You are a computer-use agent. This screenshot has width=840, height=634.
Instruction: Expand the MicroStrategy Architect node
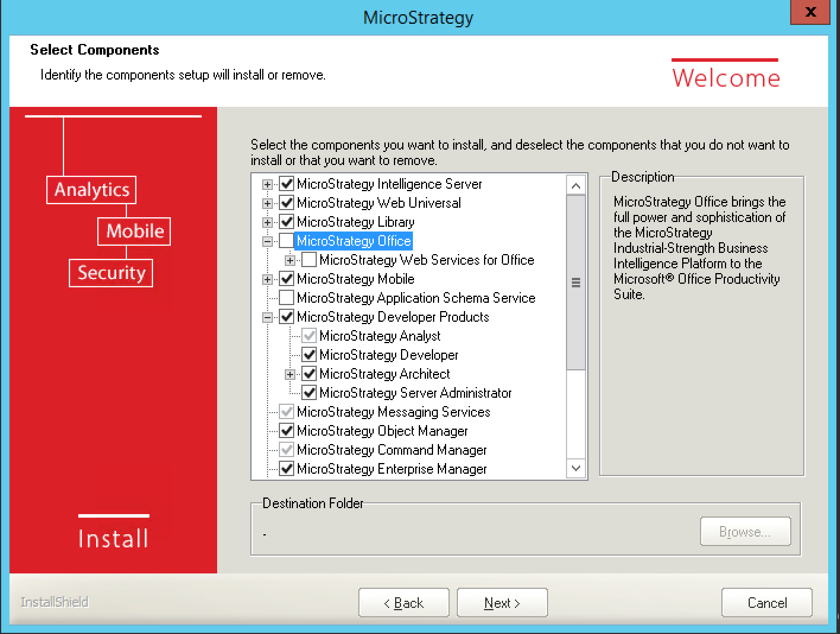point(290,375)
